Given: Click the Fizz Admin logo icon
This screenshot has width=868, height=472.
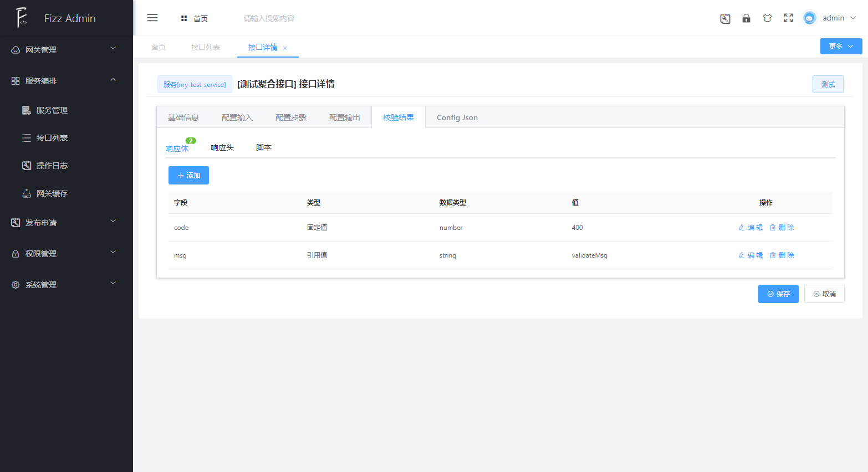Looking at the screenshot, I should (x=22, y=18).
